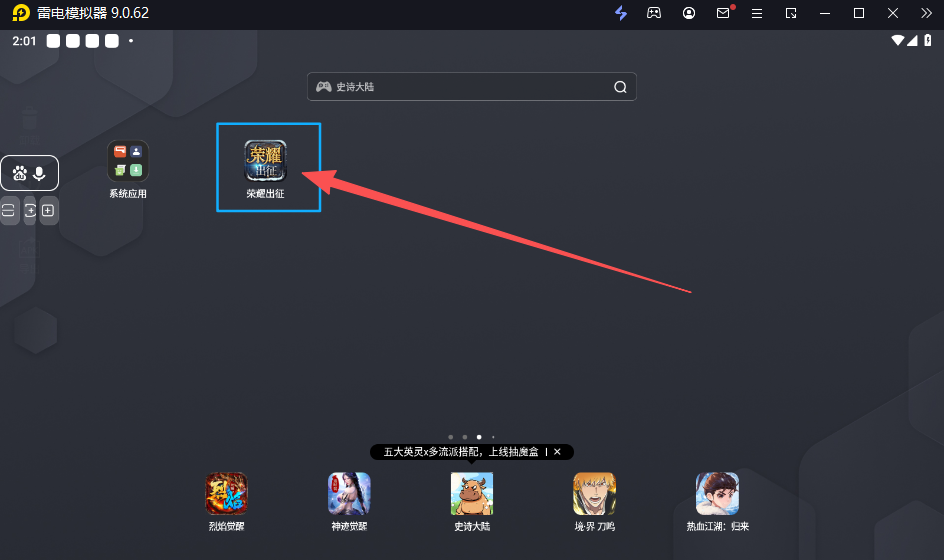Open the mail messages icon
Image resolution: width=944 pixels, height=560 pixels.
pyautogui.click(x=723, y=13)
